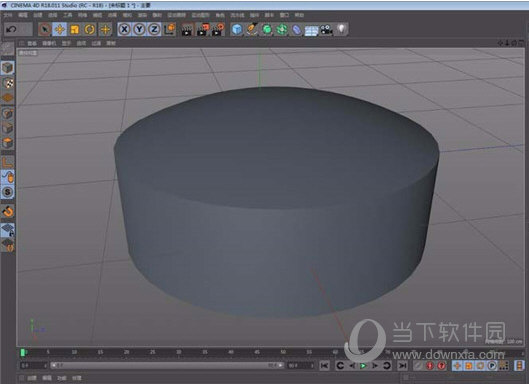
Task: Select the Scale tool
Action: point(75,29)
